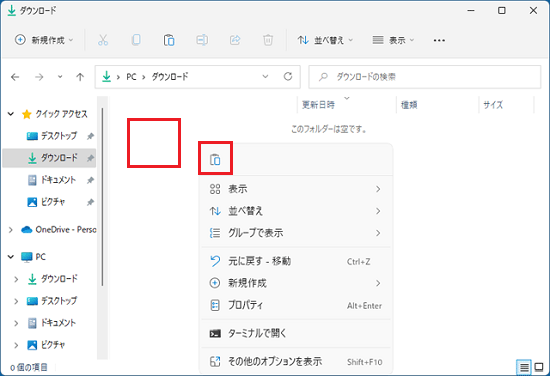Select PC in the navigation pane
Screen dimensions: 550x376
tap(40, 257)
